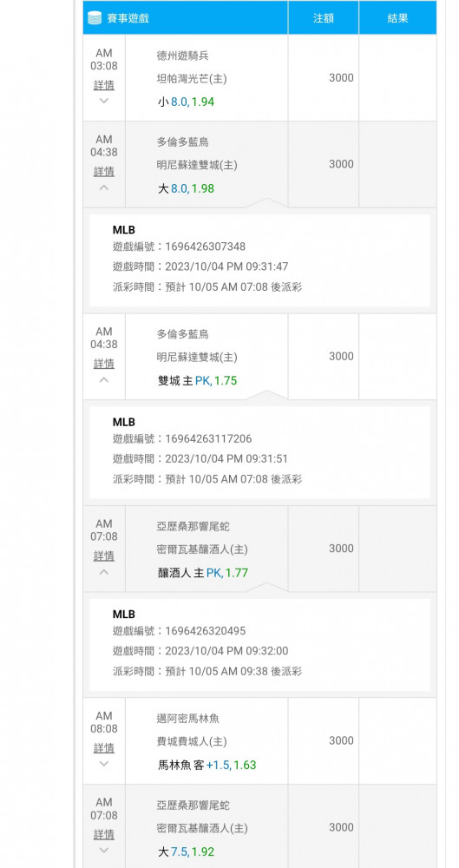Click the stacked-discs icon beside 賽事遊戲
This screenshot has width=459, height=868.
(x=95, y=17)
